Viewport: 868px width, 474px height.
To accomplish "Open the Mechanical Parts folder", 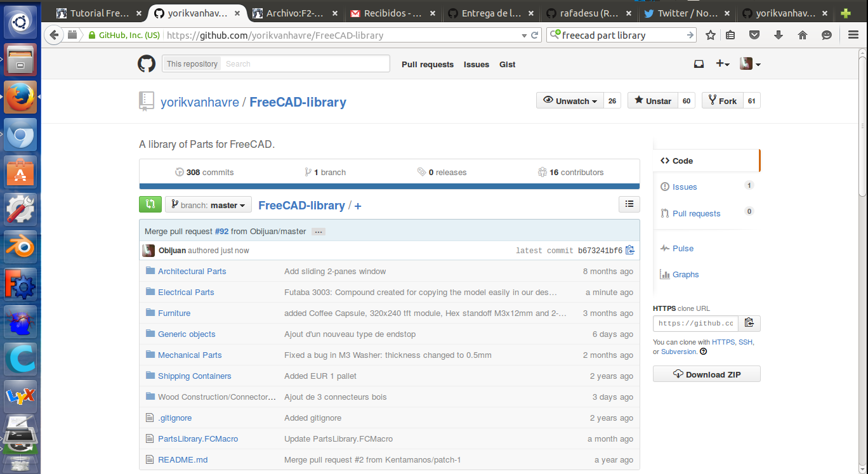I will (190, 355).
